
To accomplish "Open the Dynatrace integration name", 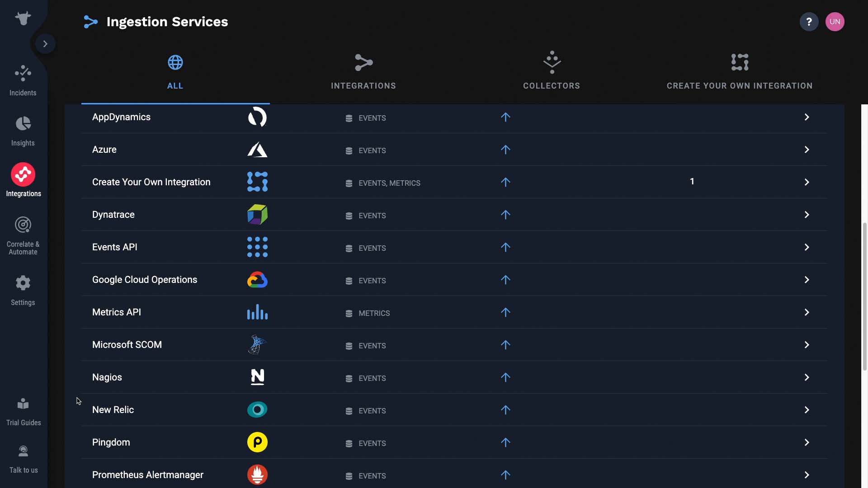I will (113, 215).
